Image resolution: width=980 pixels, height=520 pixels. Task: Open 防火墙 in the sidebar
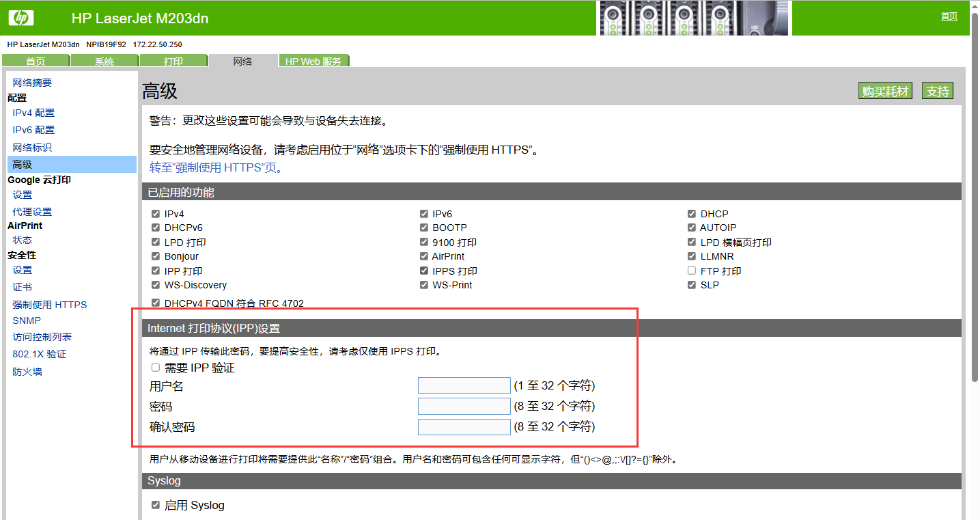[27, 372]
